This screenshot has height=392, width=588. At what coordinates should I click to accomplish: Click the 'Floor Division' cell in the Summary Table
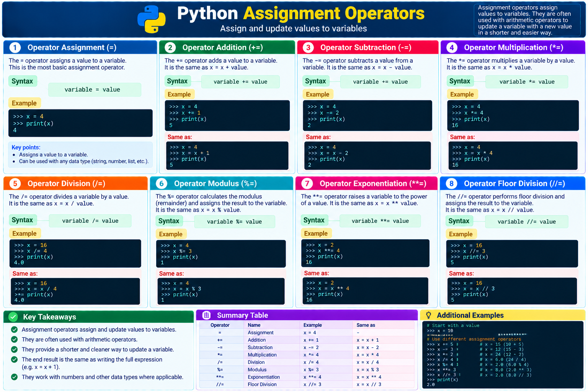coord(262,384)
